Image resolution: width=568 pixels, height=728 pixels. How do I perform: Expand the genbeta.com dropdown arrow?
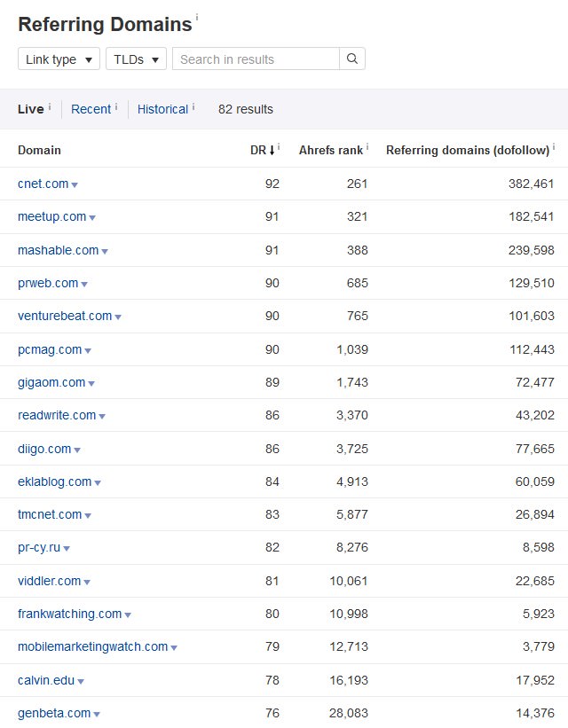pyautogui.click(x=97, y=715)
